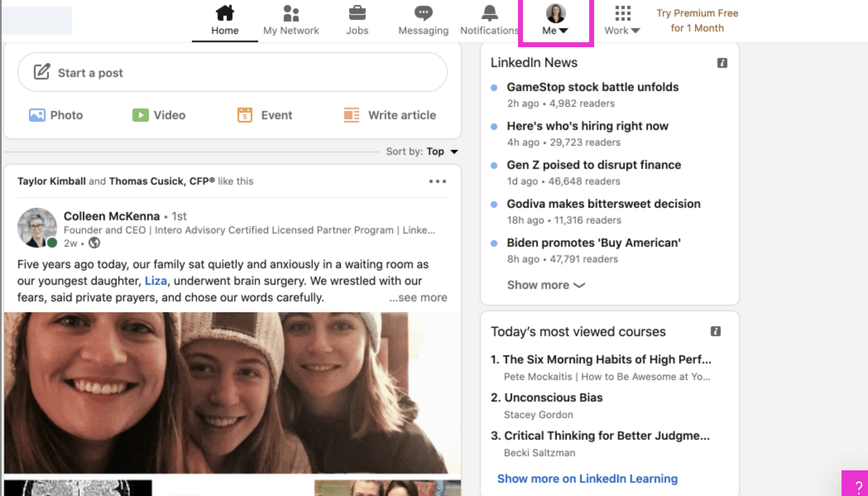Click the Start a post field
Viewport: 868px width, 496px height.
coord(232,72)
